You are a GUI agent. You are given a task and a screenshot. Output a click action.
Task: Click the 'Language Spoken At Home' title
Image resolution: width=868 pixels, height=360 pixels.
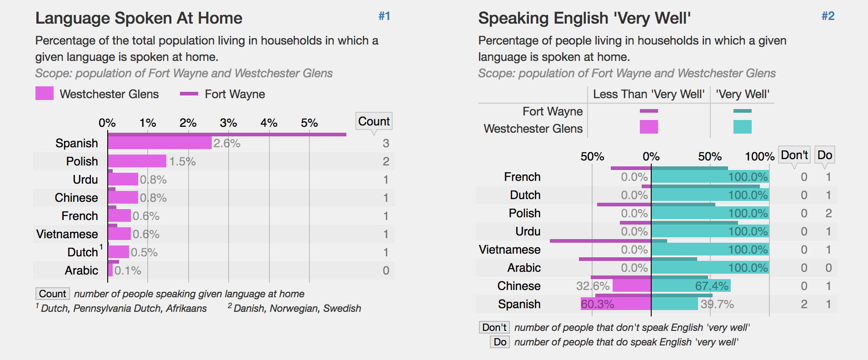click(139, 18)
